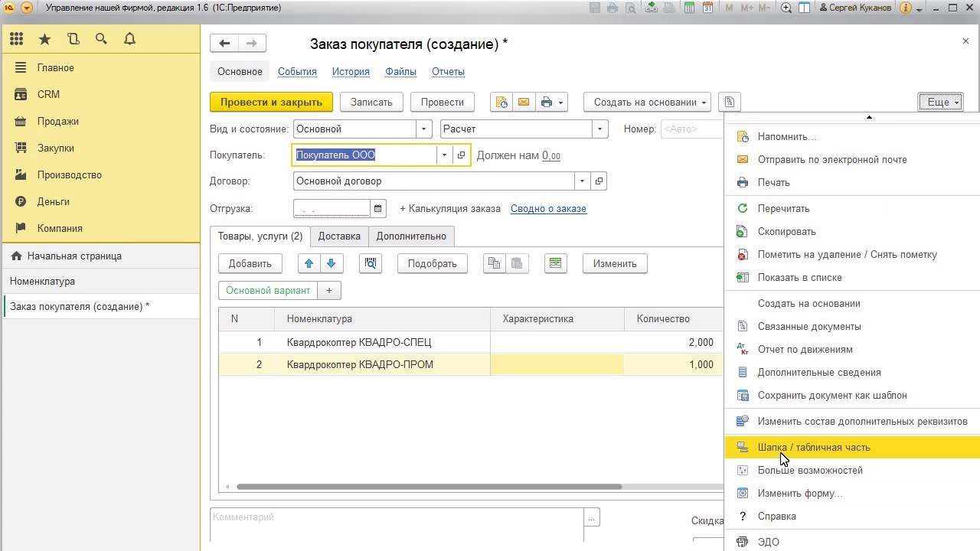Click the Провести button
The height and width of the screenshot is (551, 980).
point(442,102)
